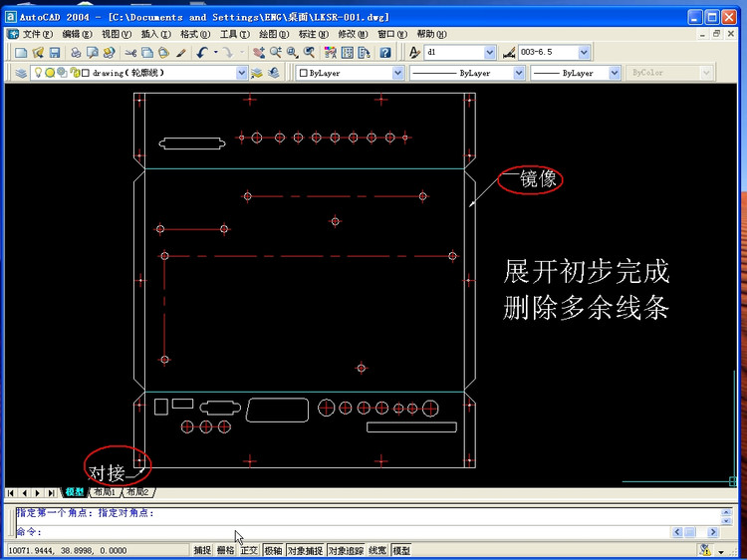Undo last action with the Undo arrow

point(202,53)
